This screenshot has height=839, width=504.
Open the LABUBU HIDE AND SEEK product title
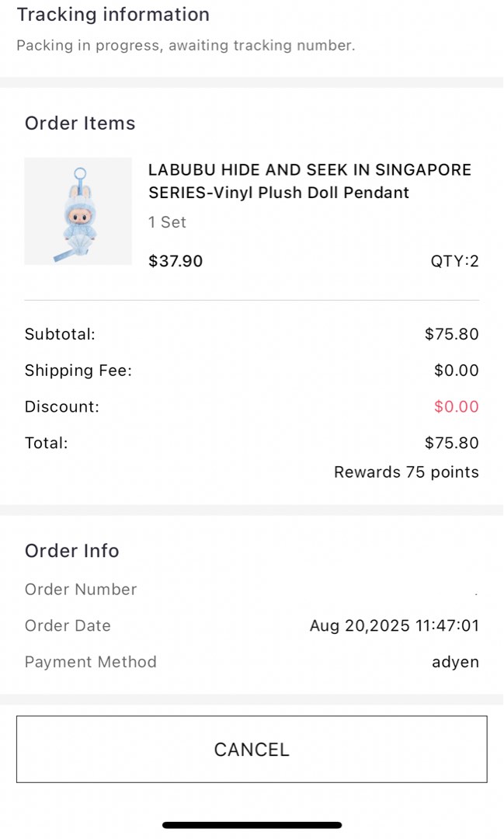point(309,181)
